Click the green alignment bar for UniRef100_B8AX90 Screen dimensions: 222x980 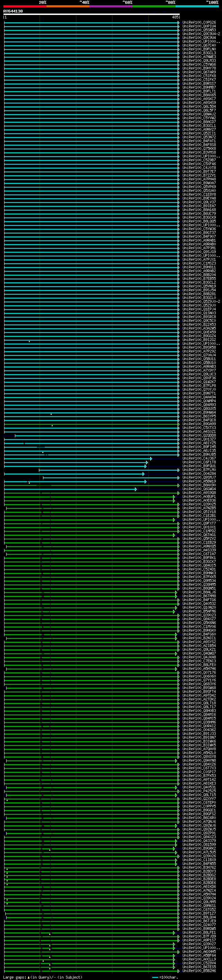tap(92, 485)
